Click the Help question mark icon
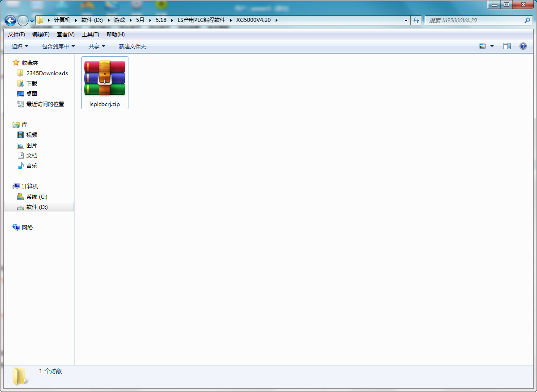 pyautogui.click(x=523, y=46)
